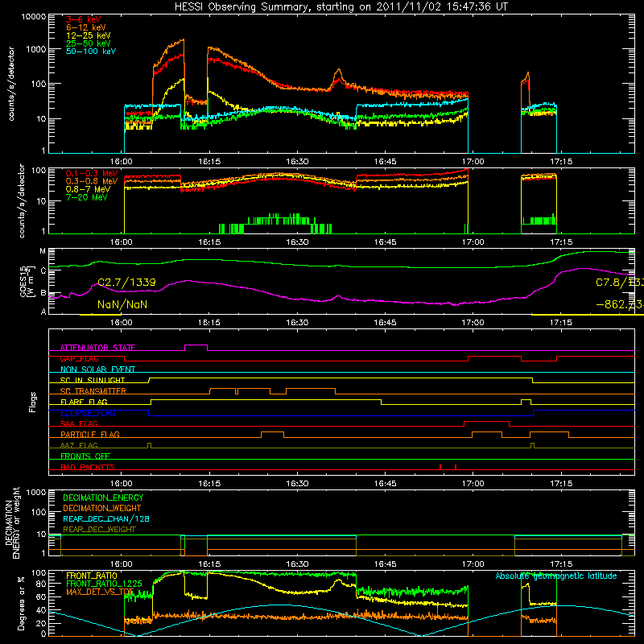This screenshot has width=644, height=644.
Task: Click the short flare flag pulse near 17:09
Action: coord(526,400)
